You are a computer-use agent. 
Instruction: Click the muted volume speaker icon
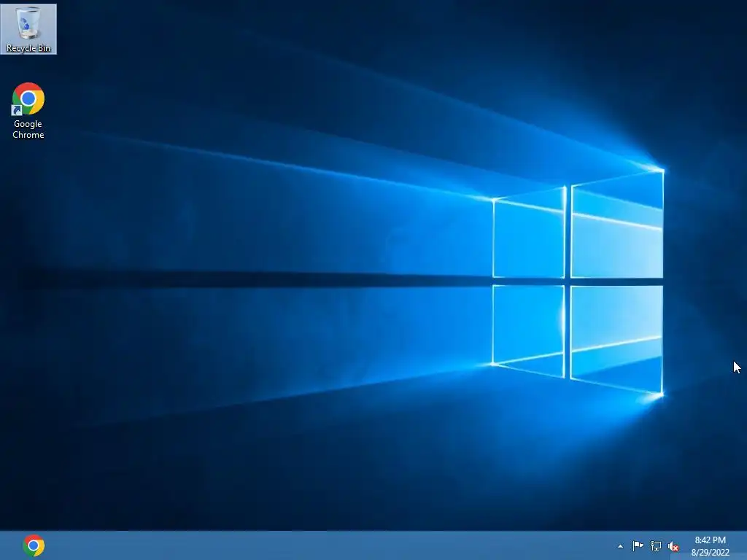click(x=673, y=546)
